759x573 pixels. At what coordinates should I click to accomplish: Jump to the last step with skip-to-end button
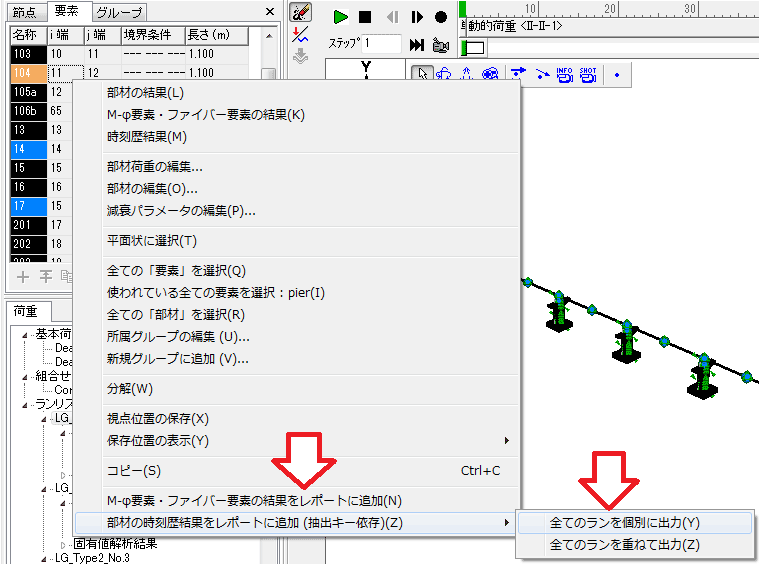point(417,45)
